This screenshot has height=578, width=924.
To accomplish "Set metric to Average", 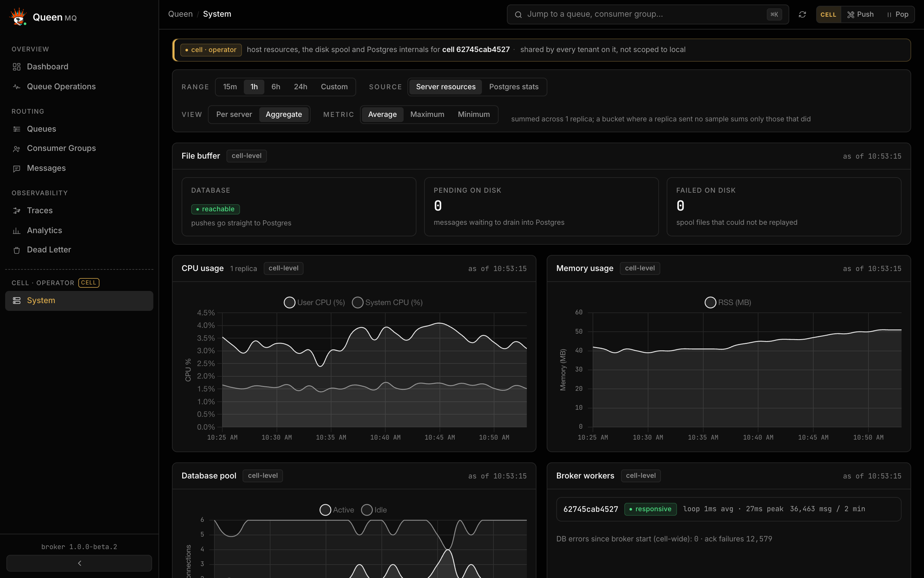I will [x=382, y=114].
